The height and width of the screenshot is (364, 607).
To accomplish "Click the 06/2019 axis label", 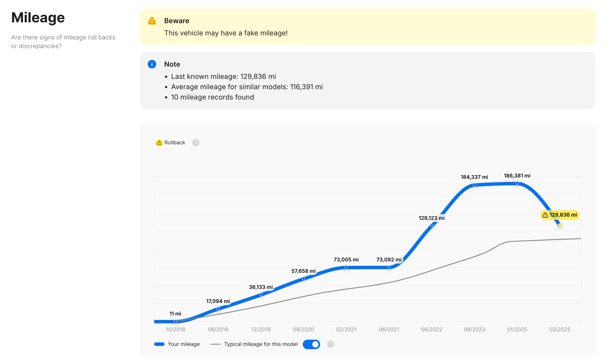I will click(218, 329).
